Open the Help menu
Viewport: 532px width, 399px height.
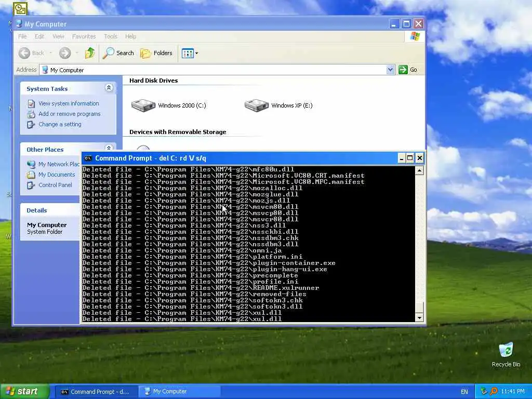pos(130,36)
